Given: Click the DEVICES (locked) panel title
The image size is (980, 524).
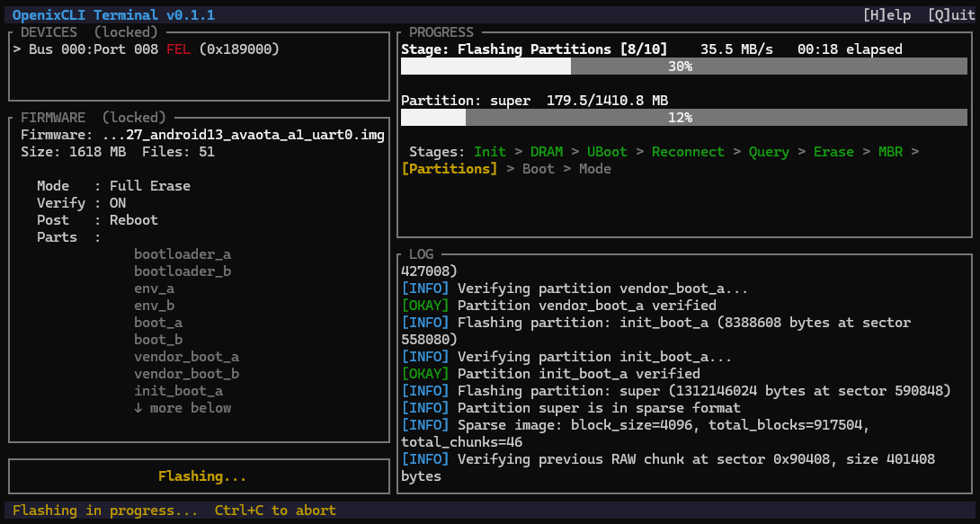Looking at the screenshot, I should tap(89, 31).
